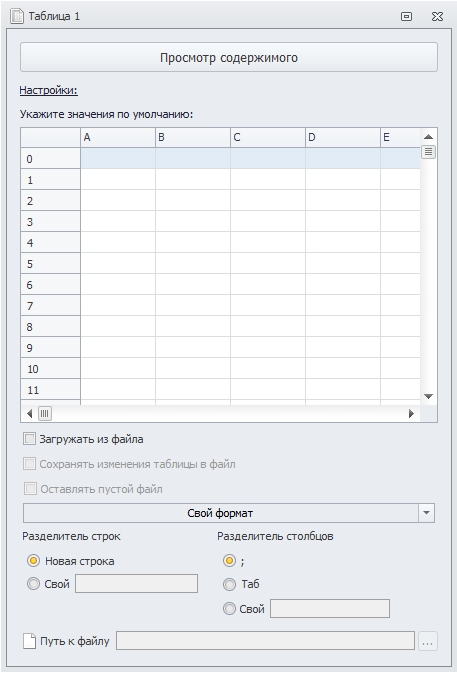
Task: Click the browse ellipsis button for file path
Action: click(x=428, y=641)
